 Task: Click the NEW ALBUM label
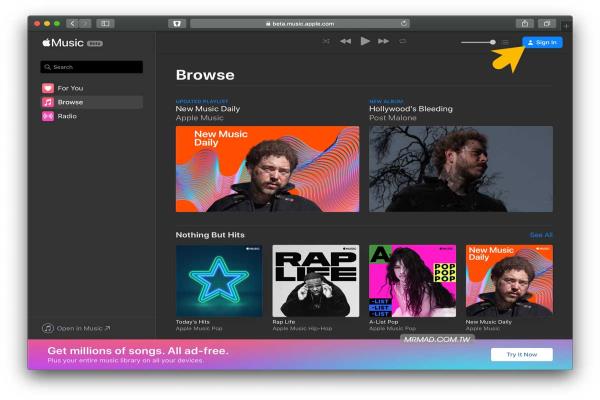point(386,101)
